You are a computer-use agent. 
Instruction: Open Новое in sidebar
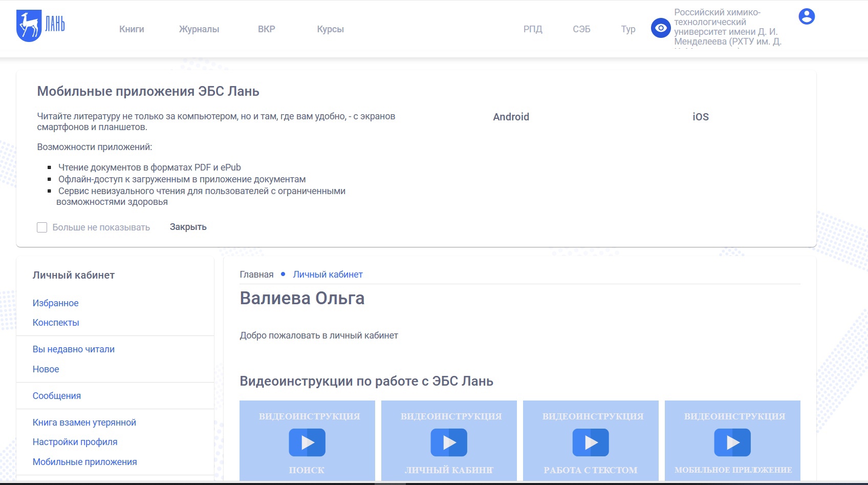(46, 369)
